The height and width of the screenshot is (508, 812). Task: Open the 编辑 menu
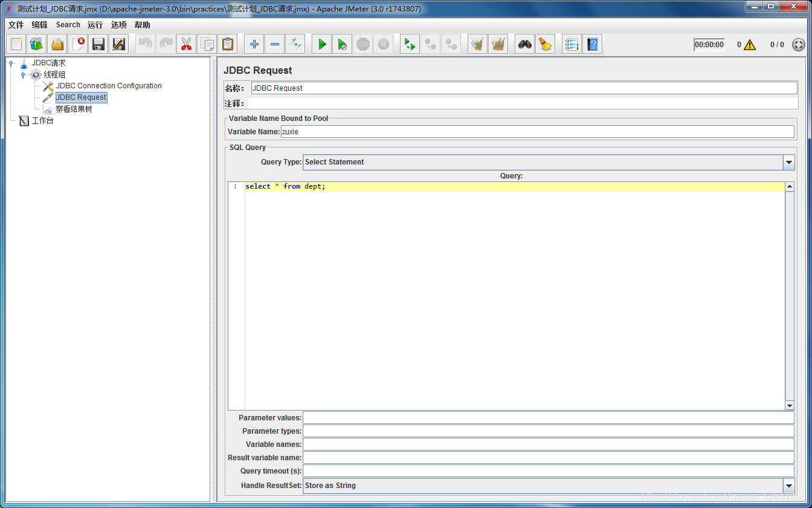coord(39,25)
